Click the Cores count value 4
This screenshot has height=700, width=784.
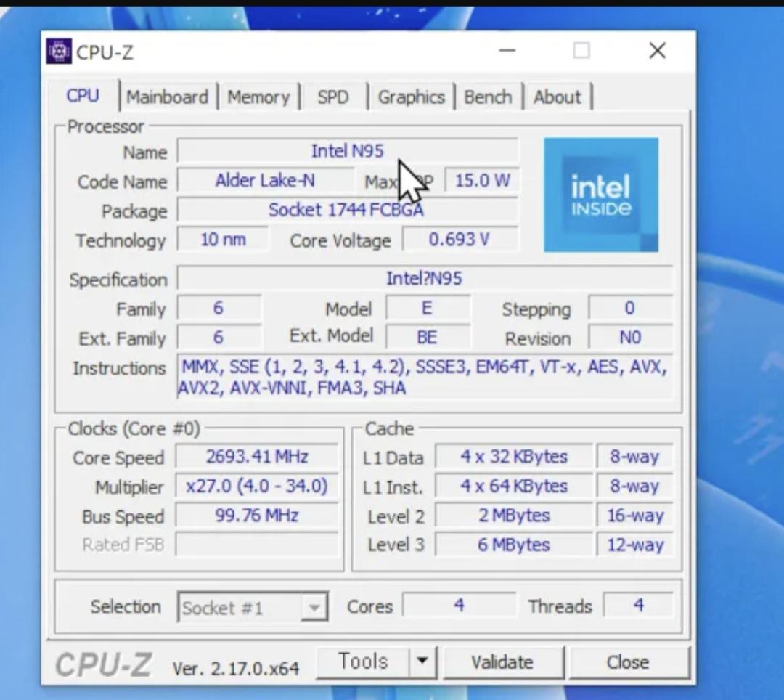click(x=459, y=606)
